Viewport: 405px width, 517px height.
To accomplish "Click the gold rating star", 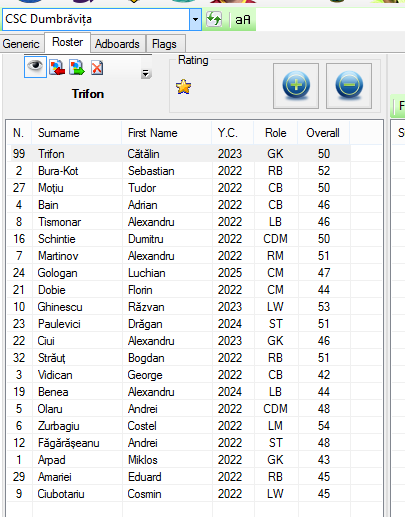I will click(183, 87).
